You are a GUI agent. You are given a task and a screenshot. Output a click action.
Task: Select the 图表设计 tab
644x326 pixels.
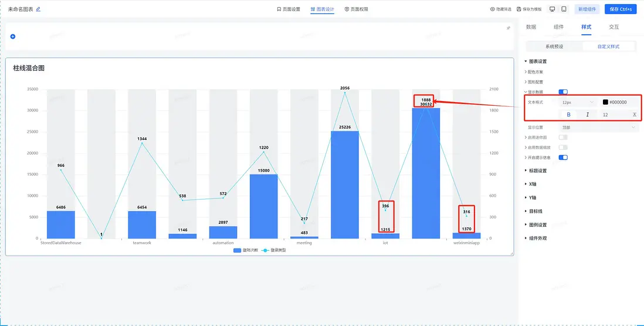323,9
